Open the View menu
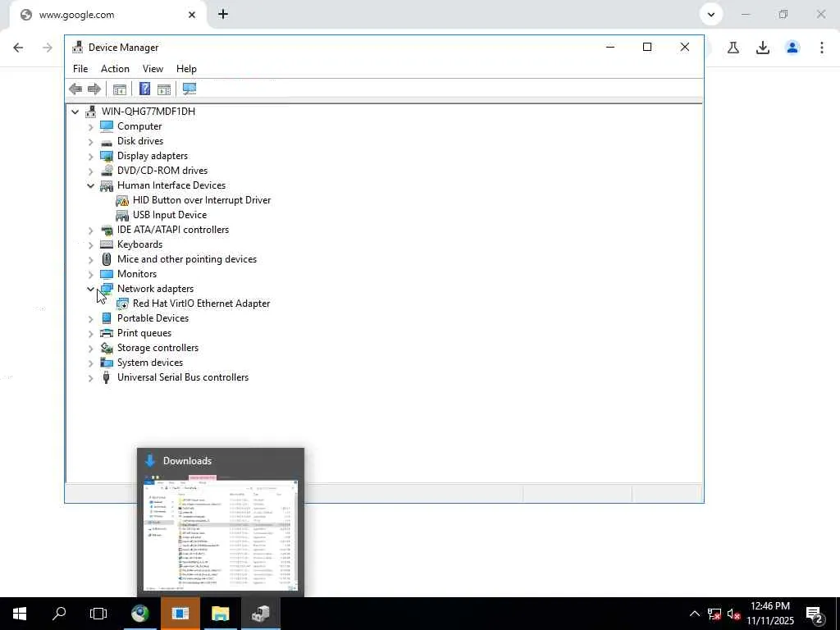The width and height of the screenshot is (840, 630). click(x=153, y=69)
